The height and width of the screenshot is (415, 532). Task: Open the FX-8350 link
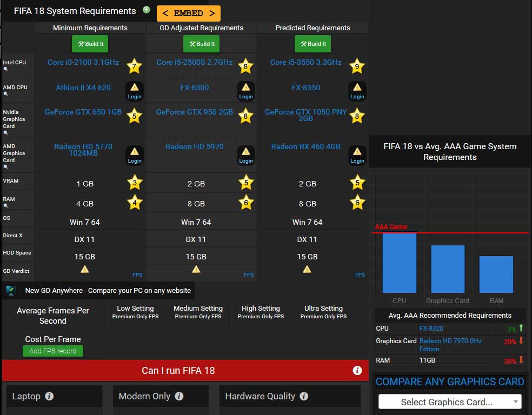tap(305, 88)
